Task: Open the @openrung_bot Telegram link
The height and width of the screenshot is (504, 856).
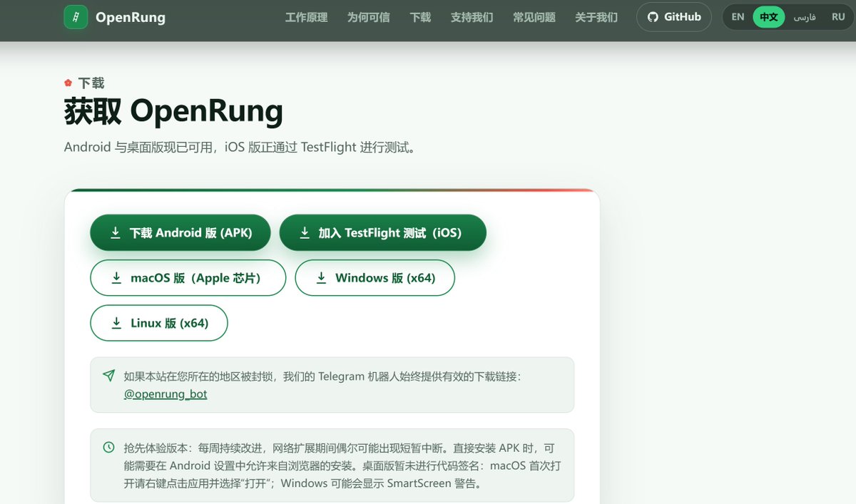Action: (165, 394)
